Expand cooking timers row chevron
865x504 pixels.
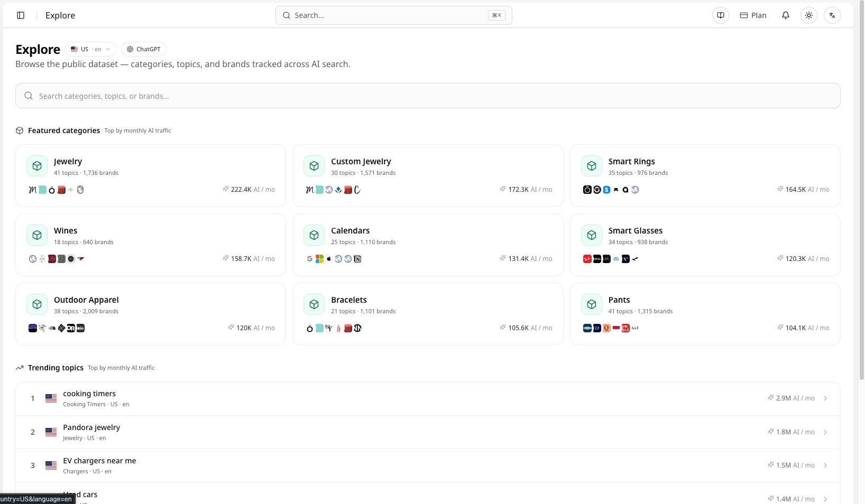[825, 398]
